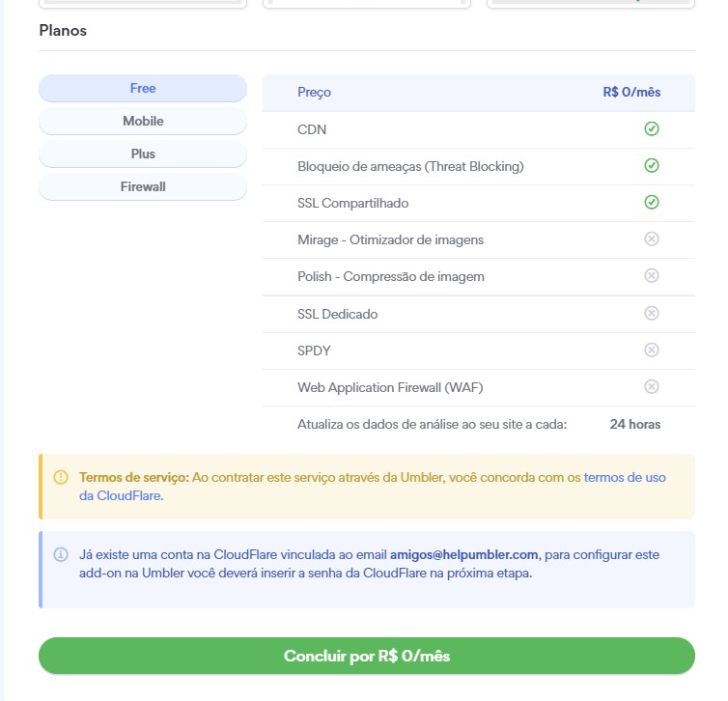
Task: Click the SSL Dedicado X icon
Action: click(x=652, y=313)
